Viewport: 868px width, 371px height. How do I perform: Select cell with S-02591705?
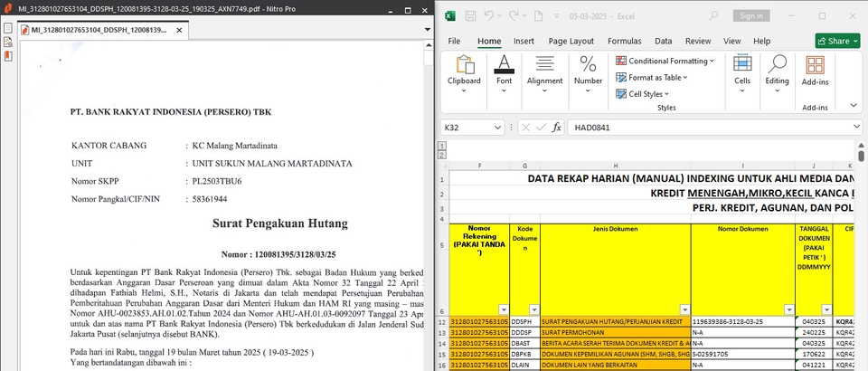743,355
